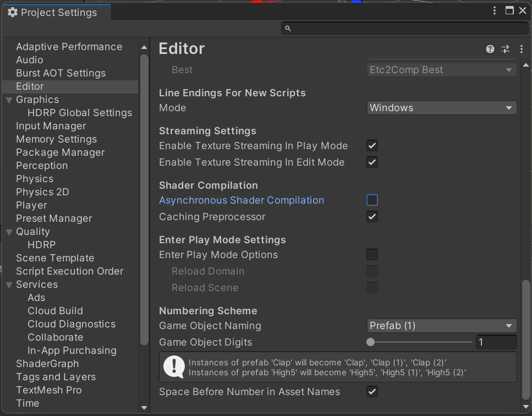Select Perception in the sidebar
Screen dimensions: 532x416
[42, 166]
